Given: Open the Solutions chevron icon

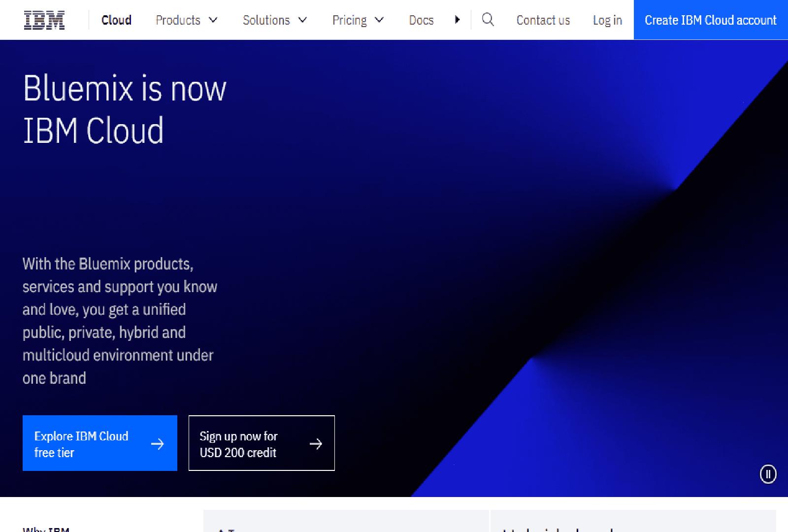Looking at the screenshot, I should pyautogui.click(x=303, y=20).
